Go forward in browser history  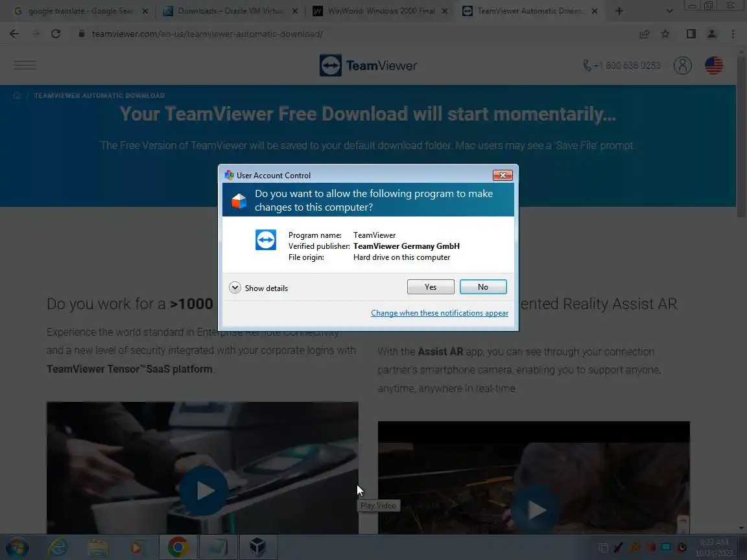point(35,34)
